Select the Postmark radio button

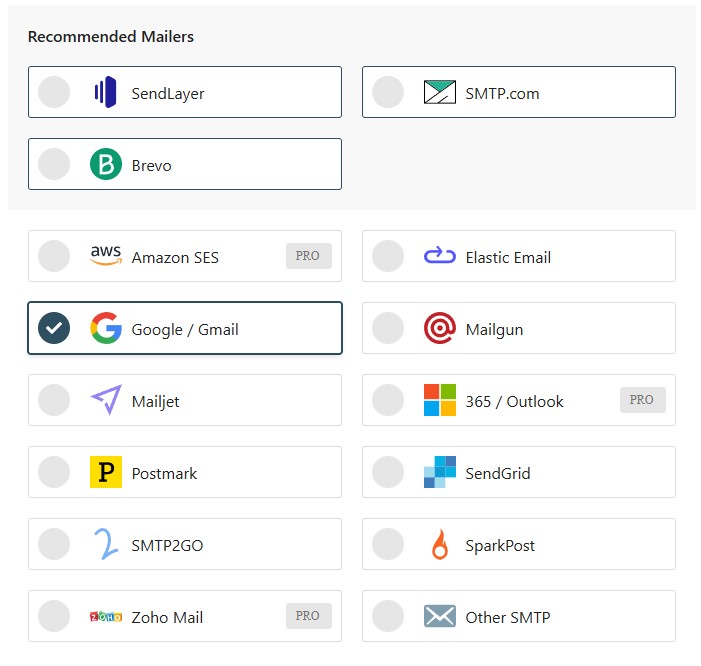point(54,472)
